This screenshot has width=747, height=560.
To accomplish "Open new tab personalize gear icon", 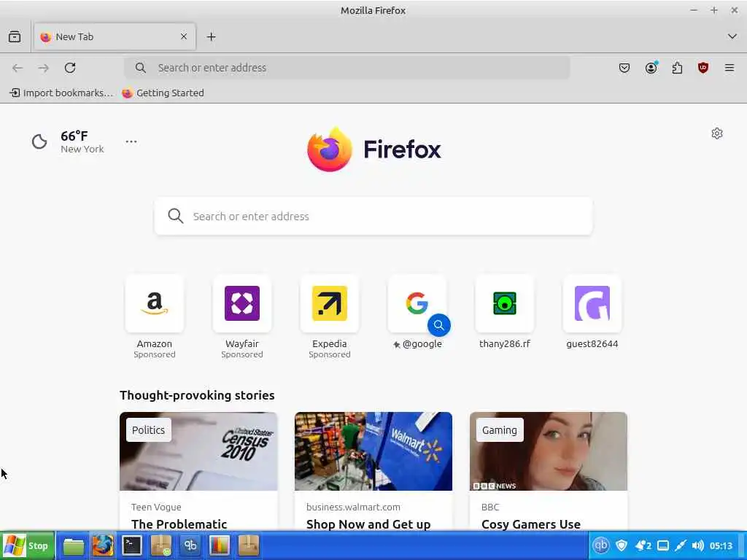I will tap(716, 133).
